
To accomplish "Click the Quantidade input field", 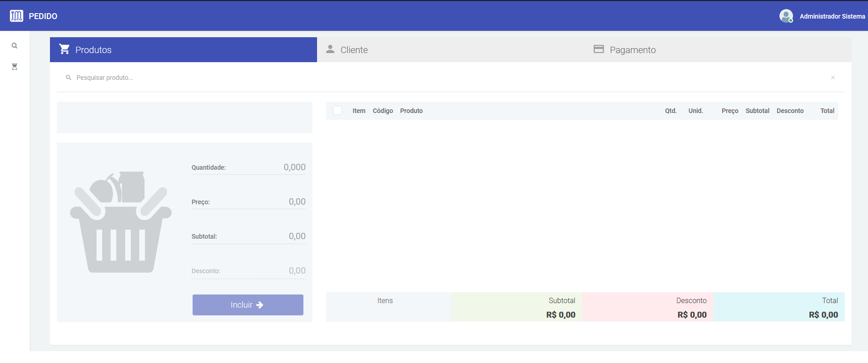I will (268, 167).
